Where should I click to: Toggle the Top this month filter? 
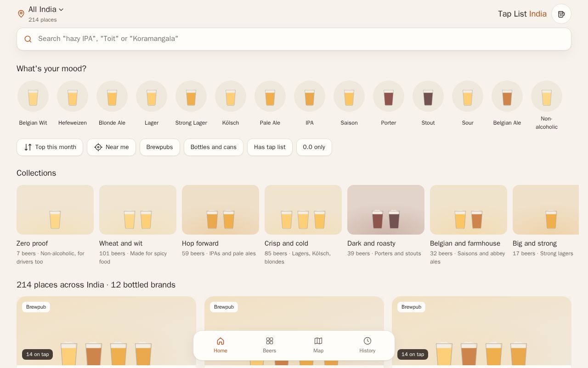click(50, 147)
